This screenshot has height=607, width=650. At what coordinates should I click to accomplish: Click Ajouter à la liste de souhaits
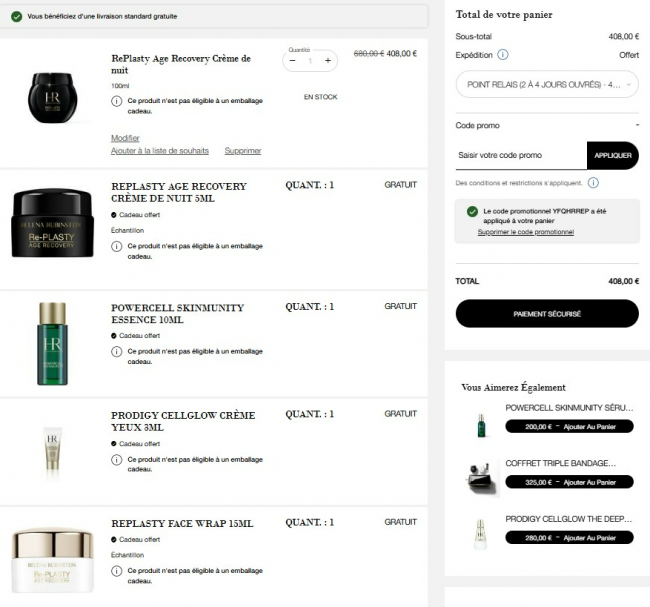[160, 151]
